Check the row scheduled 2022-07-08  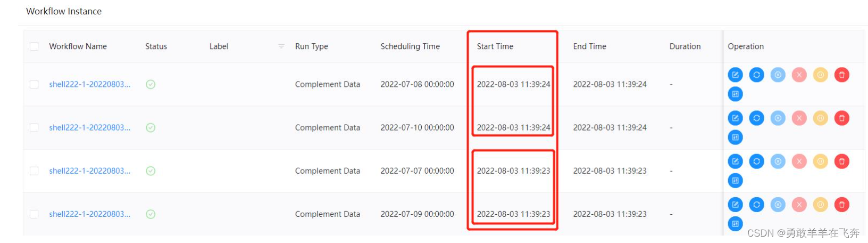tap(34, 84)
